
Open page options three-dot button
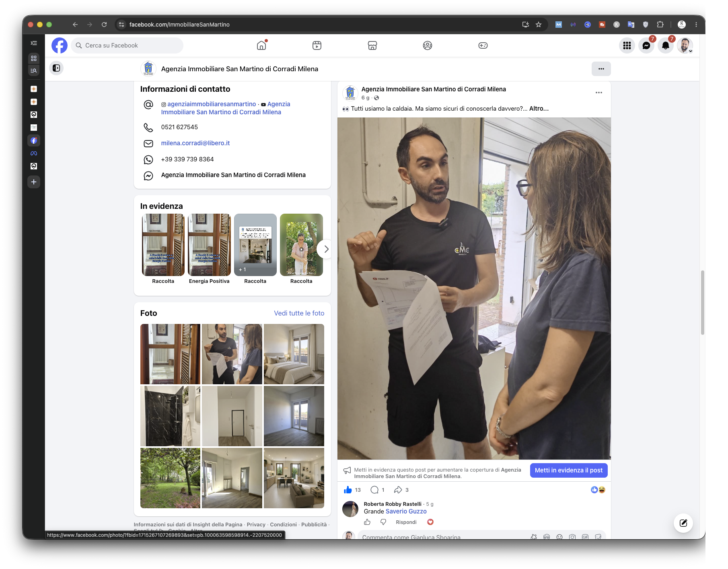(601, 69)
